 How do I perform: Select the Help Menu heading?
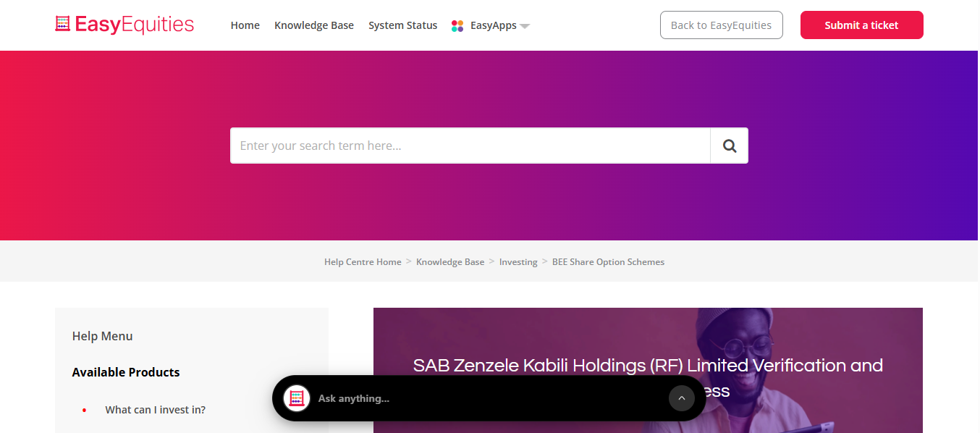click(103, 336)
